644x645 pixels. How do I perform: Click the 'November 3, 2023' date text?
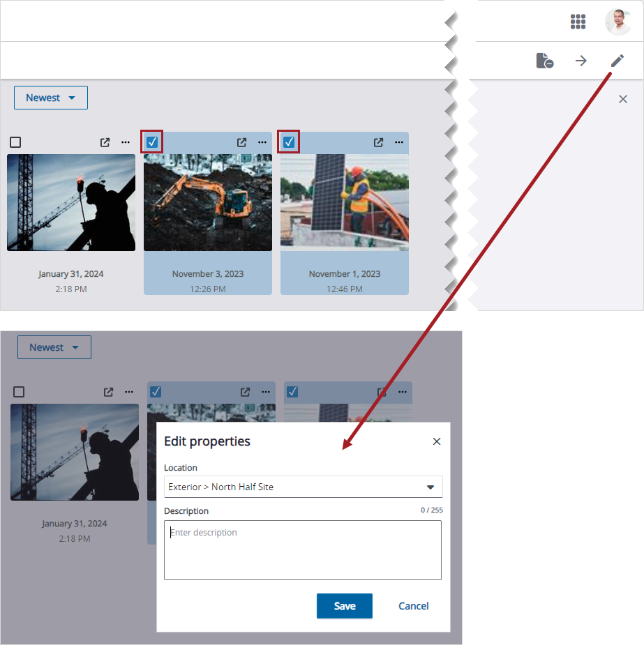click(x=208, y=274)
